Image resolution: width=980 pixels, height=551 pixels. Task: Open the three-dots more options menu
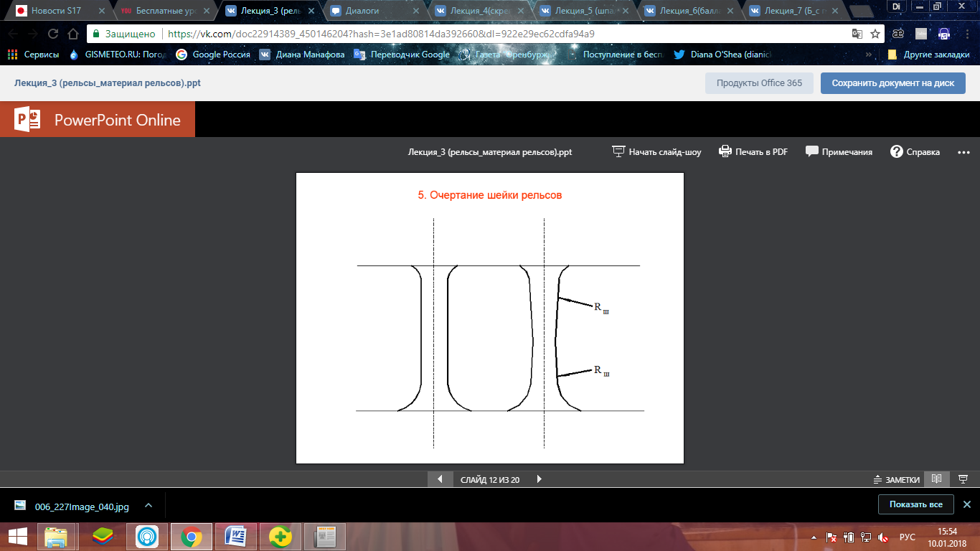click(x=963, y=152)
